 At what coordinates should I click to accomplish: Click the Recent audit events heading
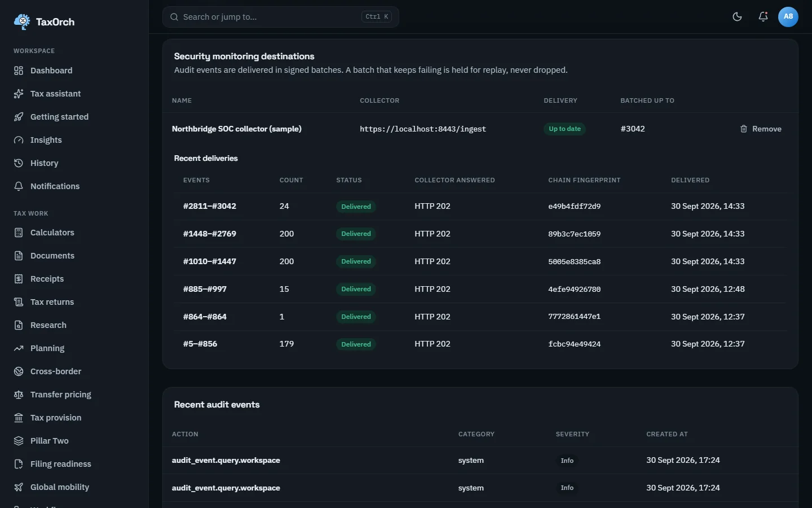click(x=217, y=405)
